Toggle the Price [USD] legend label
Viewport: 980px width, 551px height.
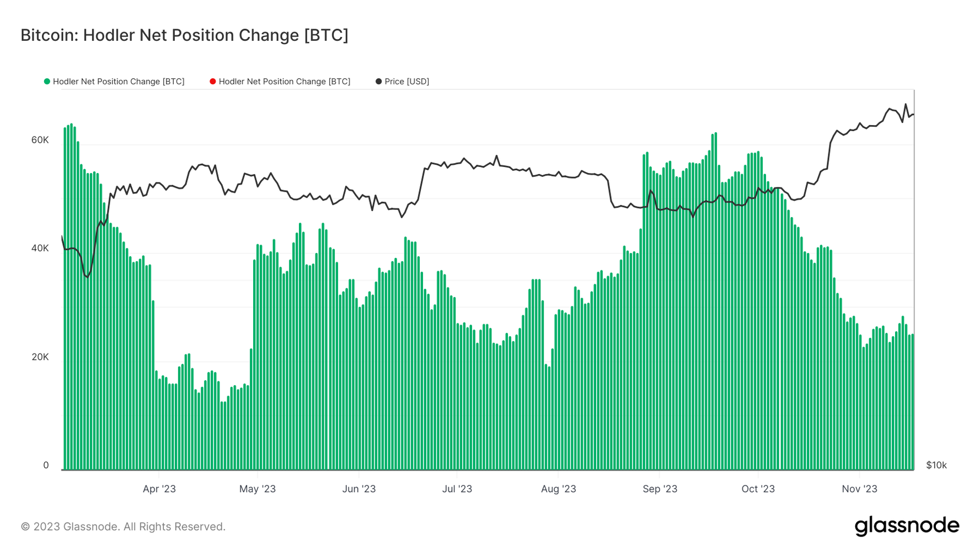406,82
